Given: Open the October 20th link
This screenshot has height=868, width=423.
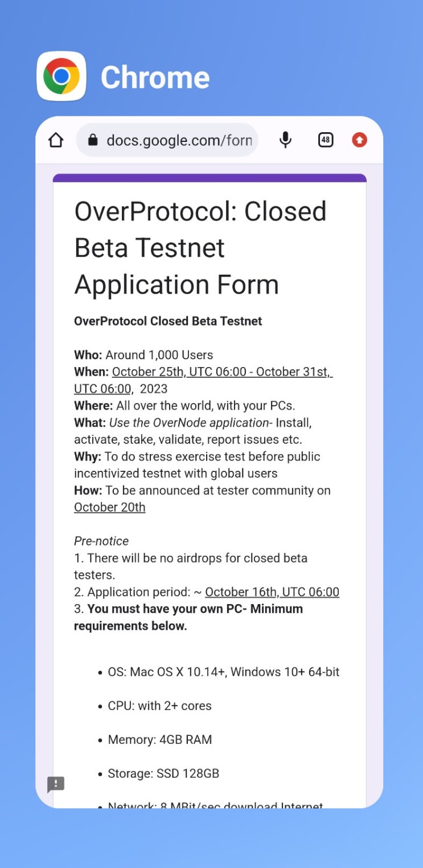Looking at the screenshot, I should click(110, 507).
